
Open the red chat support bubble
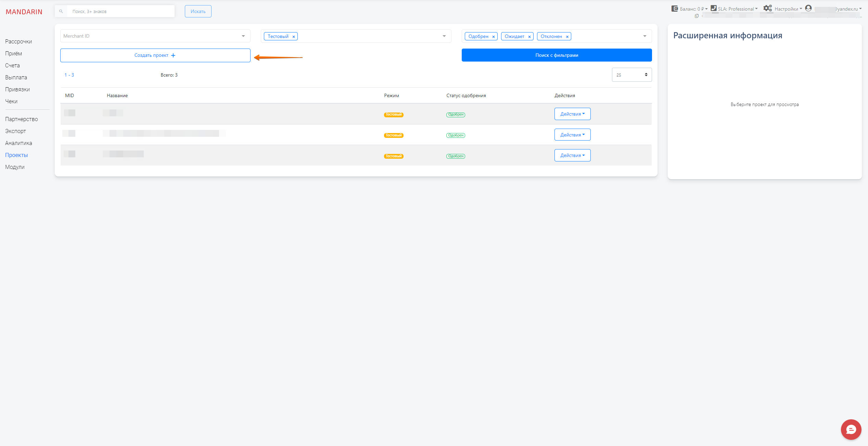tap(851, 430)
